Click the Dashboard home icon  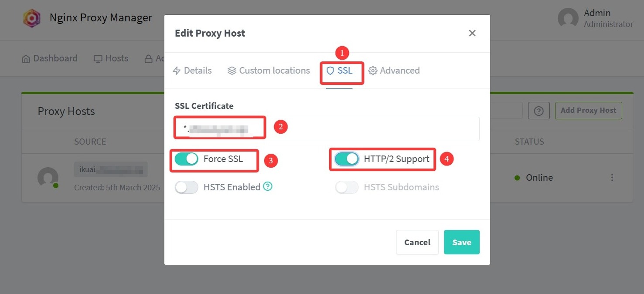tap(26, 59)
